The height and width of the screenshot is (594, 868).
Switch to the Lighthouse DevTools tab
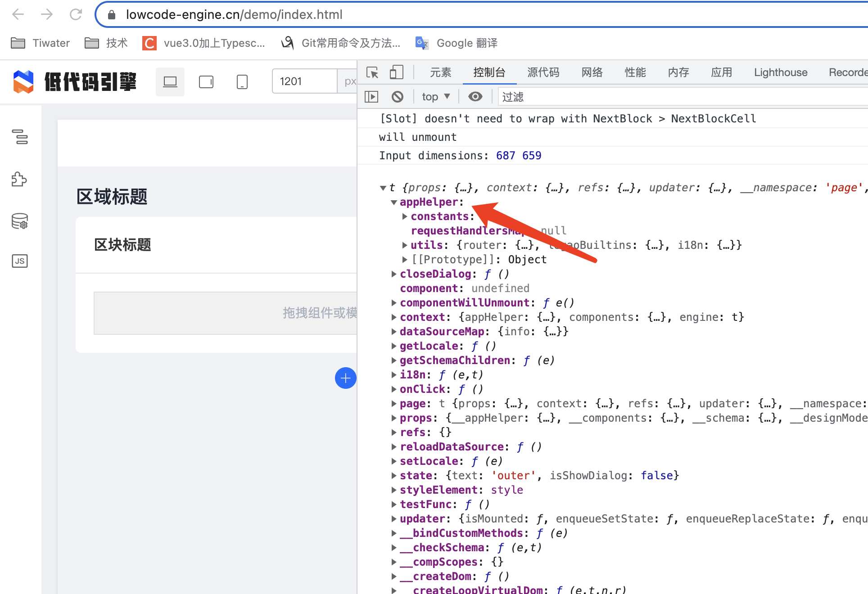pyautogui.click(x=781, y=72)
